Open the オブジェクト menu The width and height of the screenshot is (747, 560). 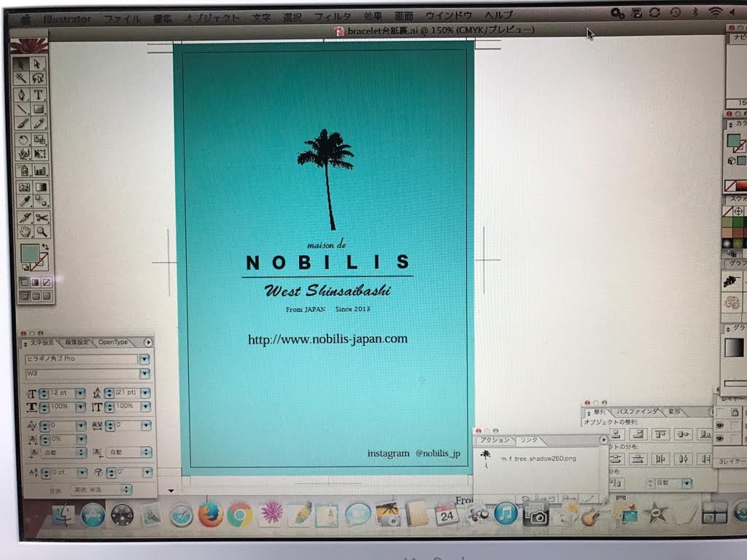pyautogui.click(x=212, y=18)
